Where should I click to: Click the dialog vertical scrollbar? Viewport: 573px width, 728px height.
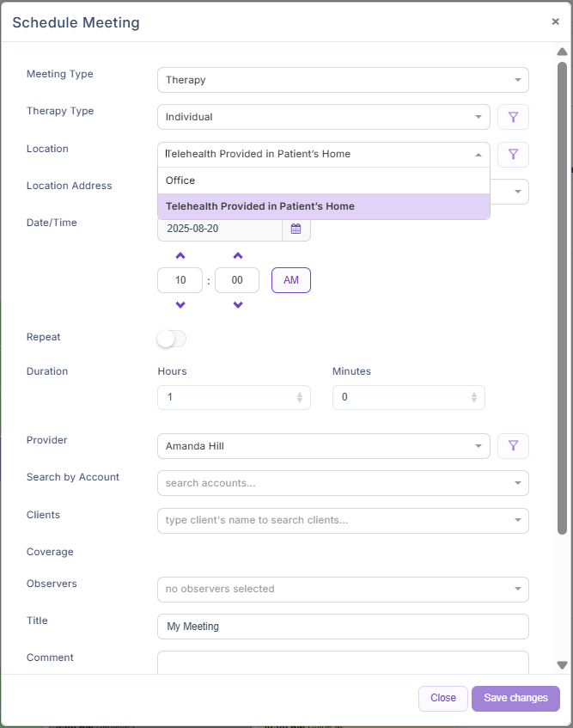pos(562,292)
